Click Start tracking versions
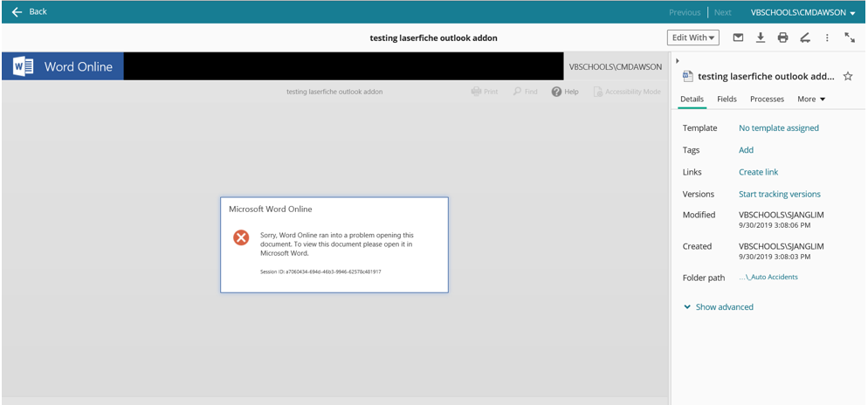This screenshot has width=868, height=405. tap(780, 194)
